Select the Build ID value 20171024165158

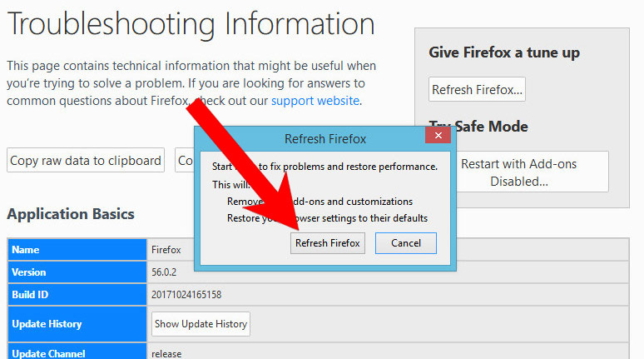click(x=186, y=295)
